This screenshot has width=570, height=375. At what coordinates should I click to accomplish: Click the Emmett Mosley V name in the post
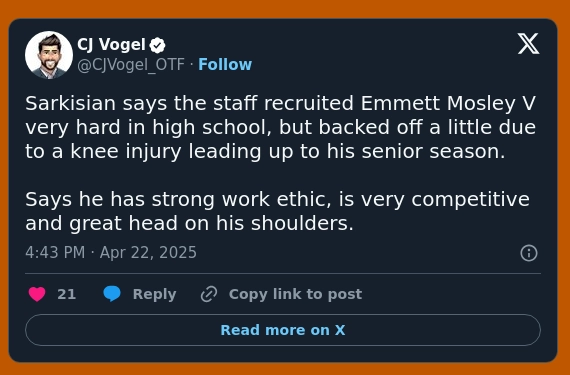coord(448,103)
